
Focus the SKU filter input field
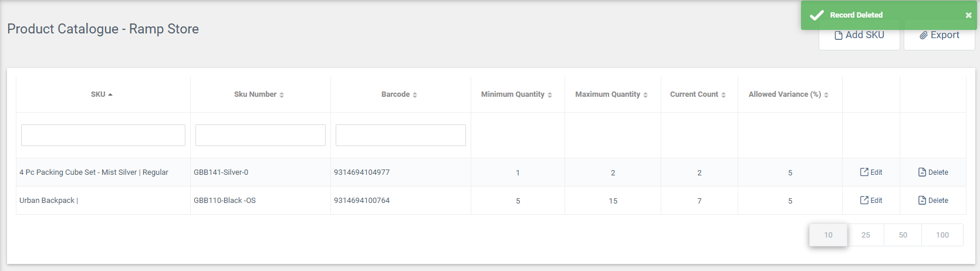click(103, 135)
